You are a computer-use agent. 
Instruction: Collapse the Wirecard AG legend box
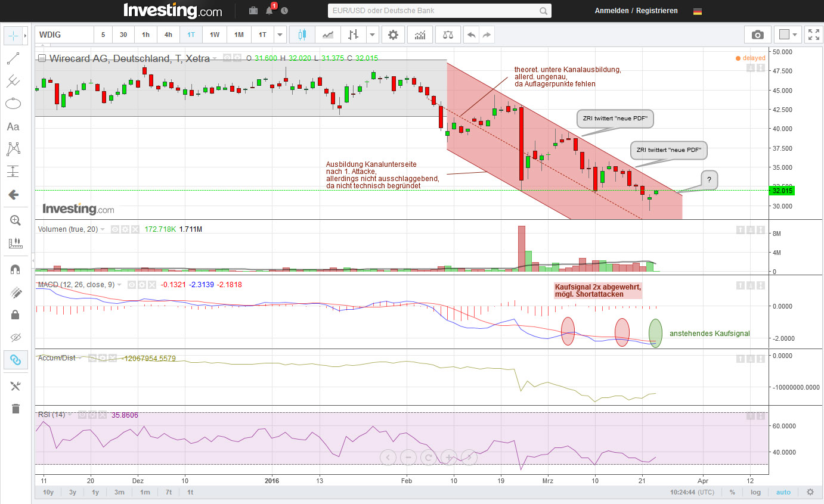pyautogui.click(x=42, y=58)
